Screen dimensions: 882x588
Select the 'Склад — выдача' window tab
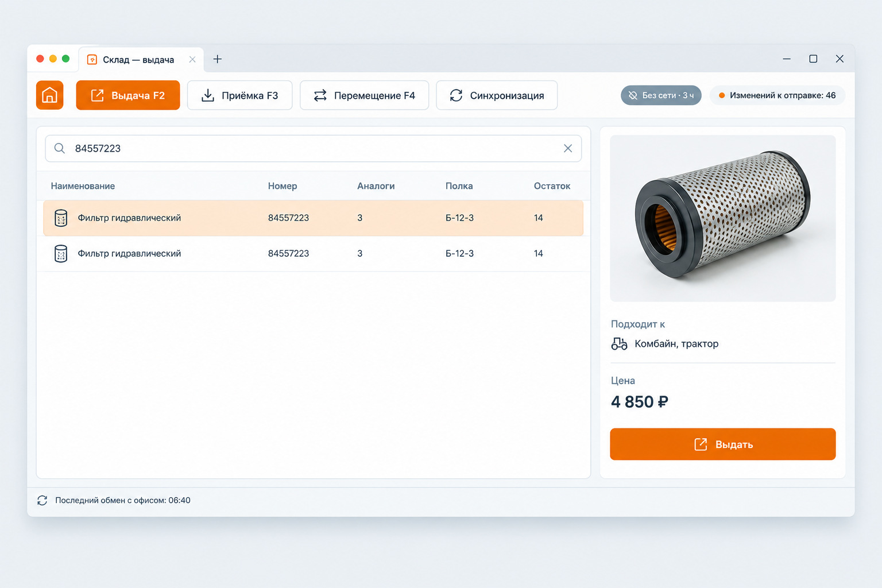tap(141, 60)
